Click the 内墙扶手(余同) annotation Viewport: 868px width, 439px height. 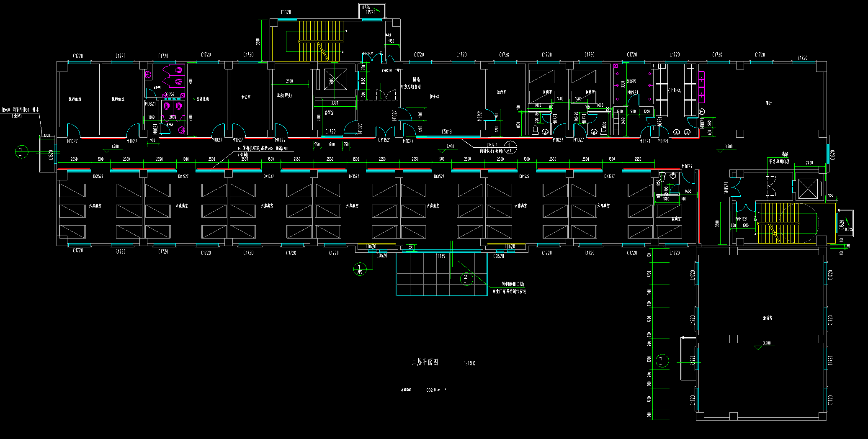click(492, 151)
